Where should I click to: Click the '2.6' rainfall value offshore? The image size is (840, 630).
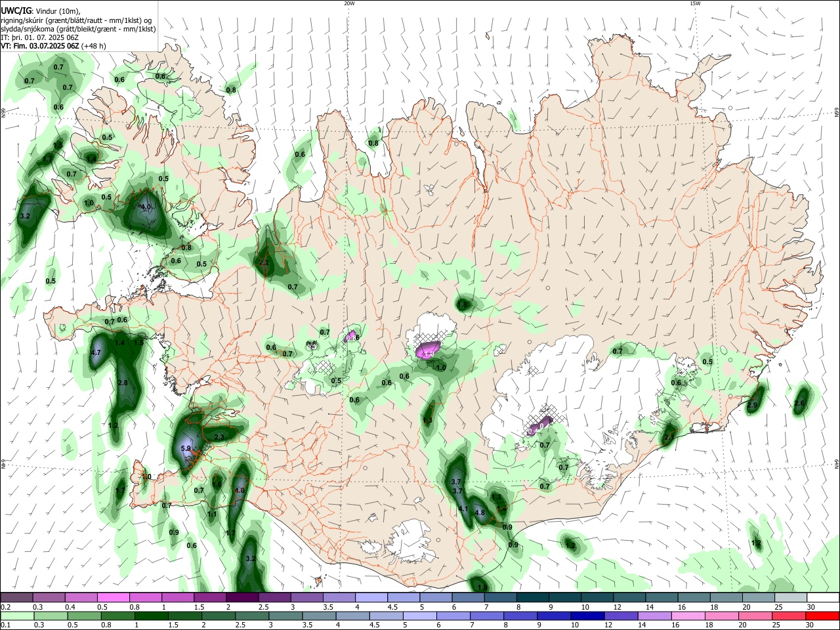click(x=799, y=403)
